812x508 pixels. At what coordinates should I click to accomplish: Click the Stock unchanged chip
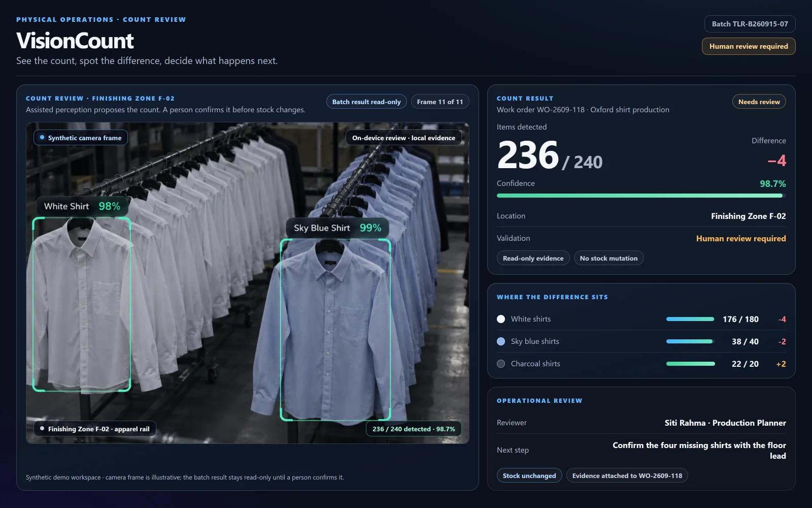pyautogui.click(x=529, y=475)
